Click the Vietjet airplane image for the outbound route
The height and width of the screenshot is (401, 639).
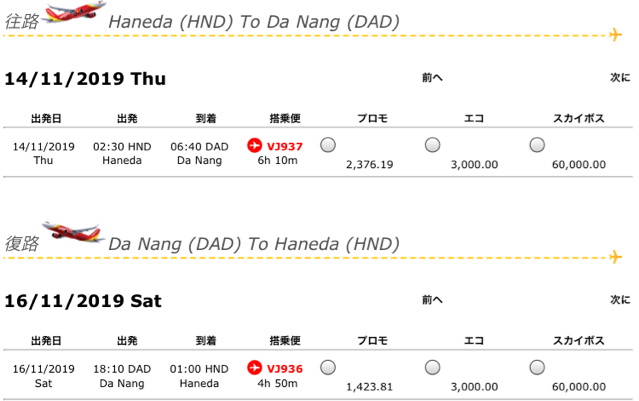pos(74,12)
